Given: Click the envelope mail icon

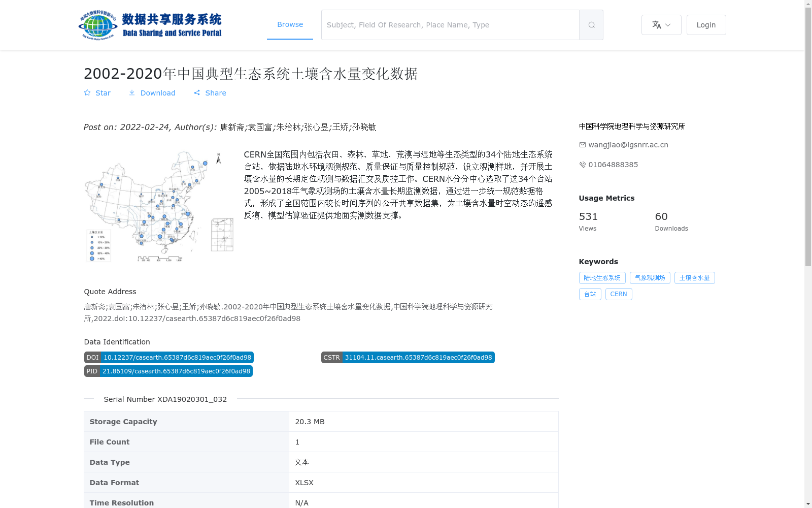Looking at the screenshot, I should [583, 145].
